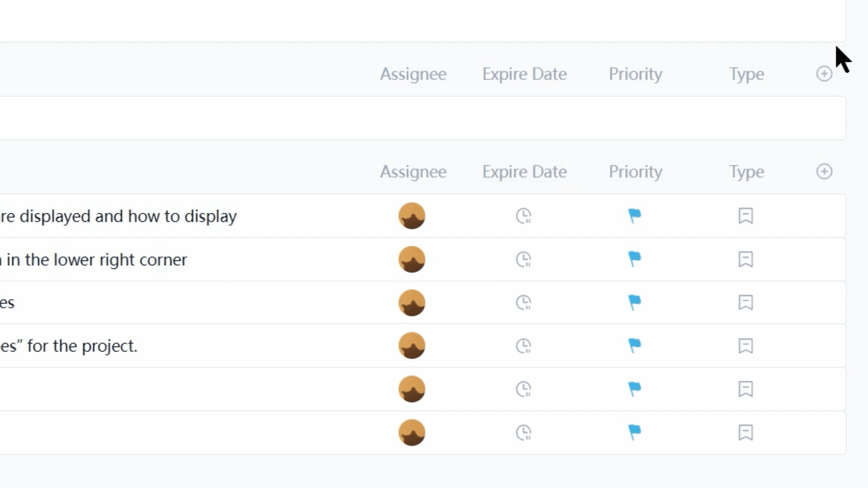This screenshot has height=488, width=868.
Task: Click the clock icon on the last task row
Action: tap(524, 432)
